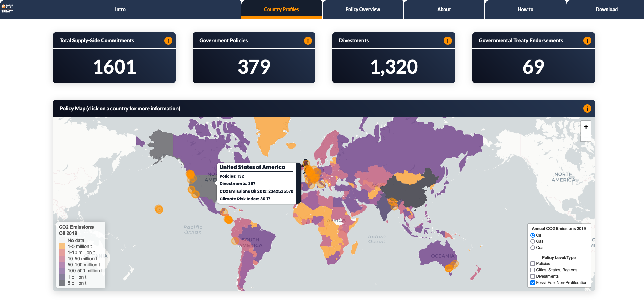Click CO2 Emissions Oil 2019 tooltip line
The image size is (644, 303).
(256, 191)
